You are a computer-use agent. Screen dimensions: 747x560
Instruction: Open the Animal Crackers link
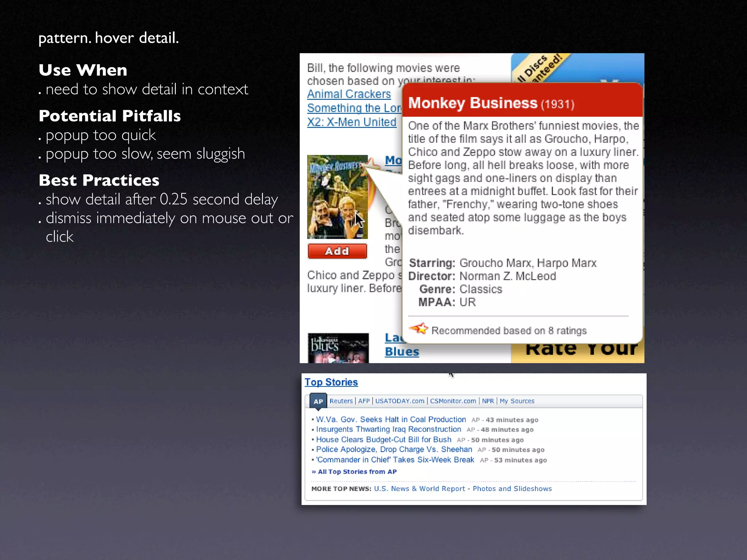(349, 94)
